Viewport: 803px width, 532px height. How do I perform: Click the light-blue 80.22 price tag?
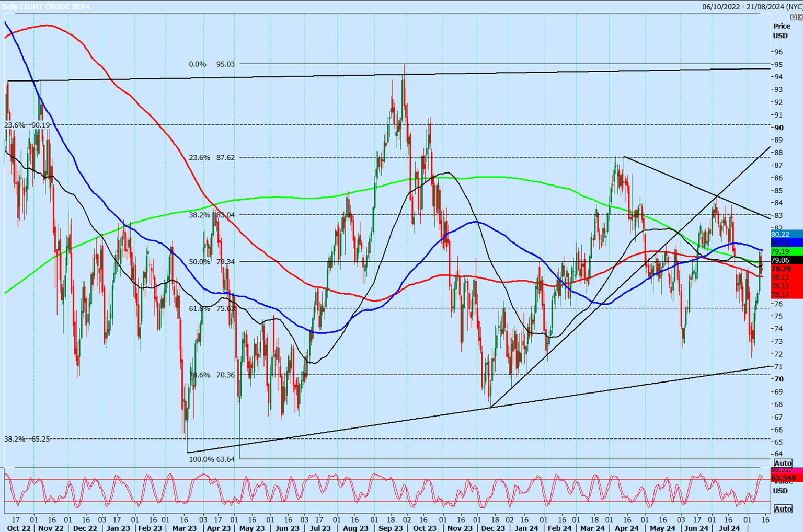tap(787, 234)
